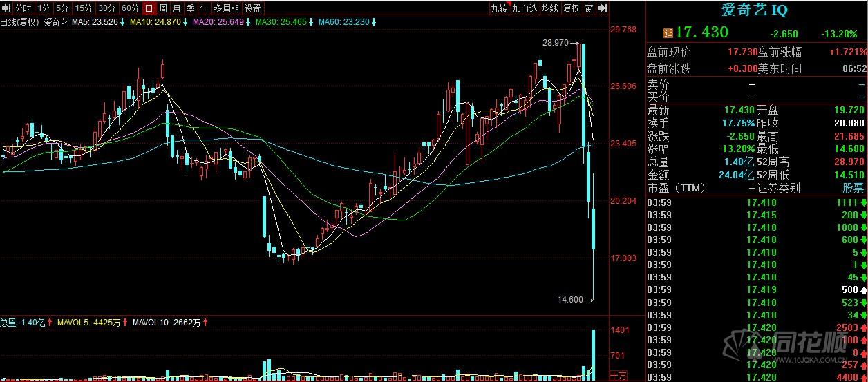Click current price 17.430
Image resolution: width=868 pixels, height=382 pixels.
tap(701, 32)
